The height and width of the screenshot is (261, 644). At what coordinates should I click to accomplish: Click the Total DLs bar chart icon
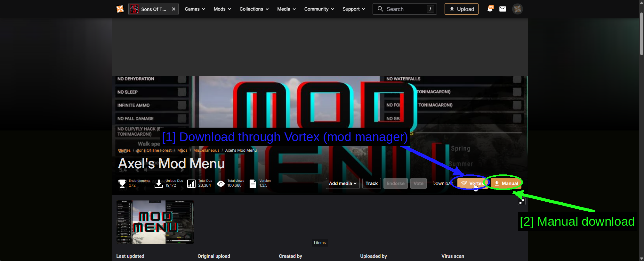[191, 183]
